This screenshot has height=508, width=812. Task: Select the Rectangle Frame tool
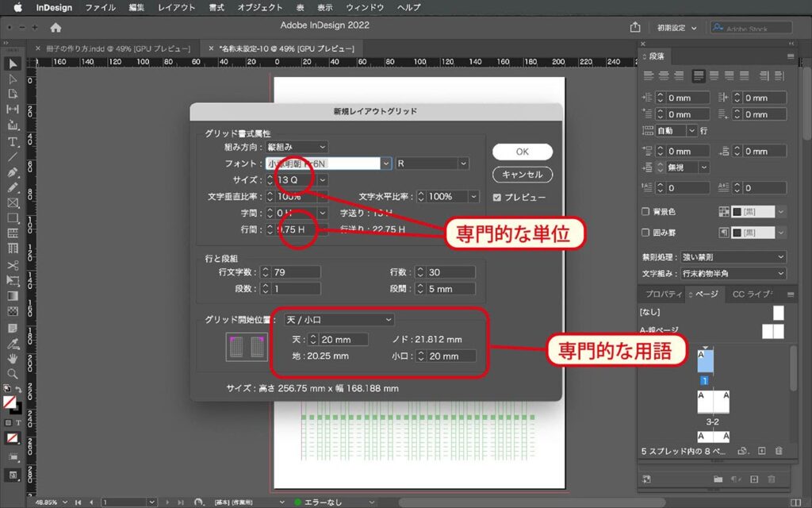tap(13, 202)
